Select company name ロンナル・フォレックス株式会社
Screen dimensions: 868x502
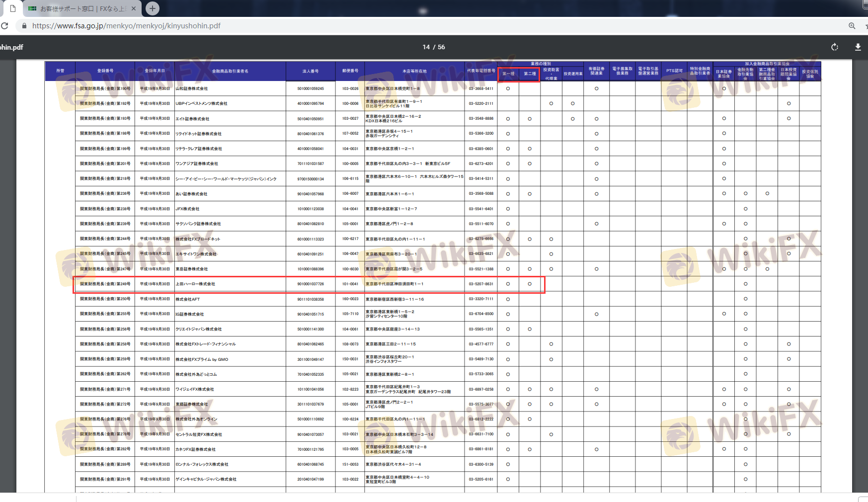point(202,464)
